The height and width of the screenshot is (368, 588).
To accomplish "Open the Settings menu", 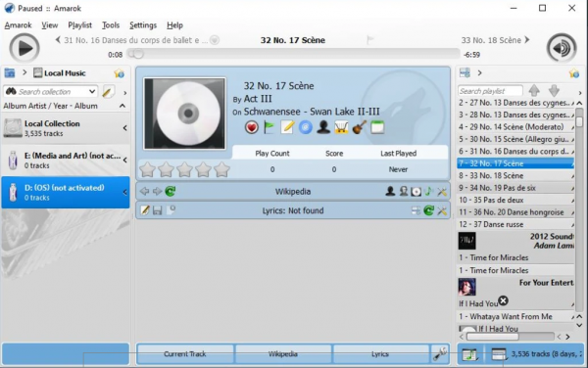I will point(143,25).
